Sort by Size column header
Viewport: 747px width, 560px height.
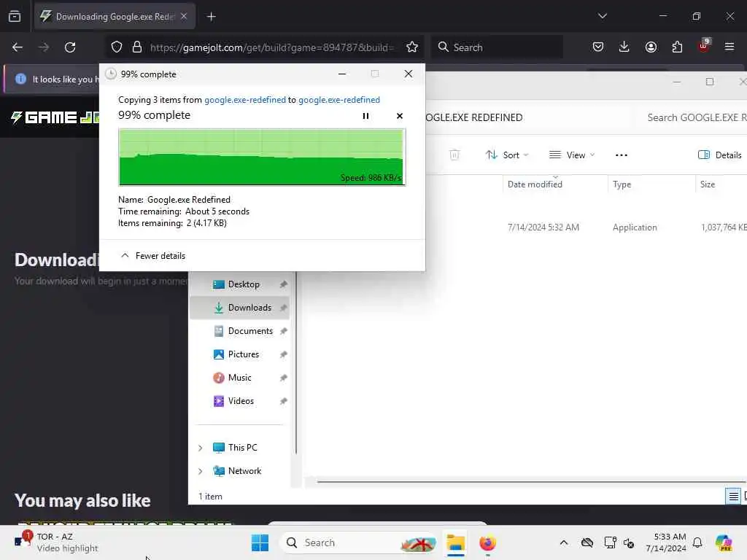click(708, 184)
